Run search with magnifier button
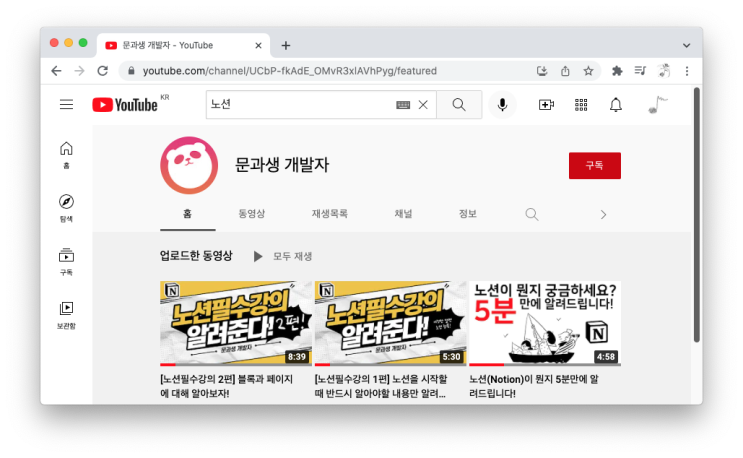 click(459, 105)
